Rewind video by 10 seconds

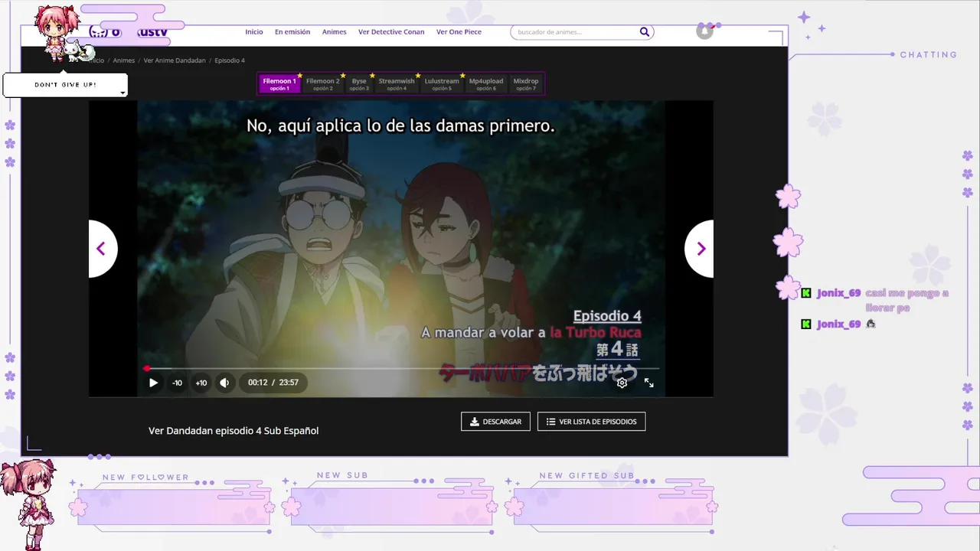(x=177, y=383)
